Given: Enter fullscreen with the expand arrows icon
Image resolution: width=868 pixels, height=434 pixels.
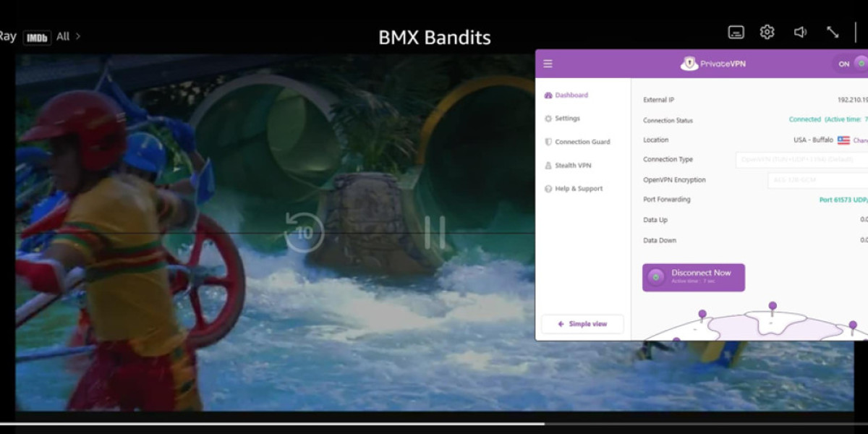Looking at the screenshot, I should click(833, 33).
